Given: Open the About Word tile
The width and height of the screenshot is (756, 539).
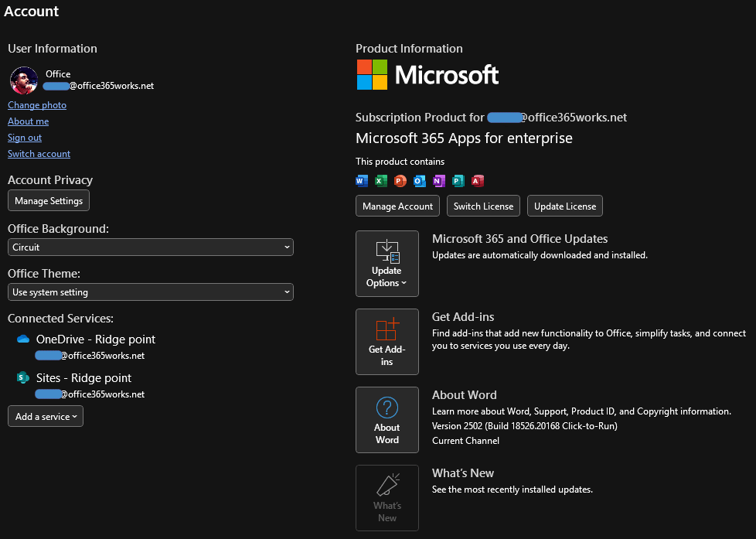Looking at the screenshot, I should [x=387, y=420].
